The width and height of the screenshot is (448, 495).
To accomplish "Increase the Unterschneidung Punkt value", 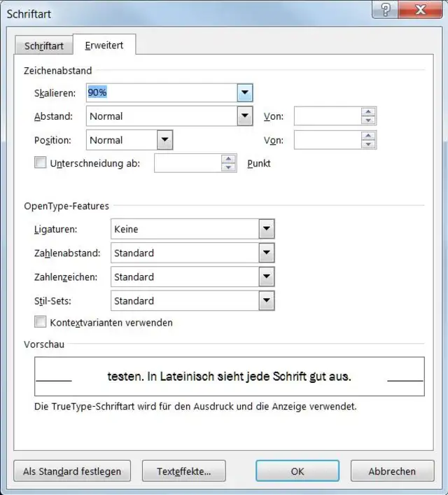I will [x=229, y=159].
